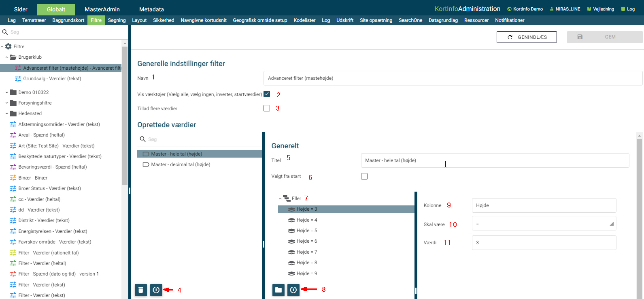Tick the Valgt fra start checkbox
This screenshot has height=299, width=644.
tap(364, 176)
